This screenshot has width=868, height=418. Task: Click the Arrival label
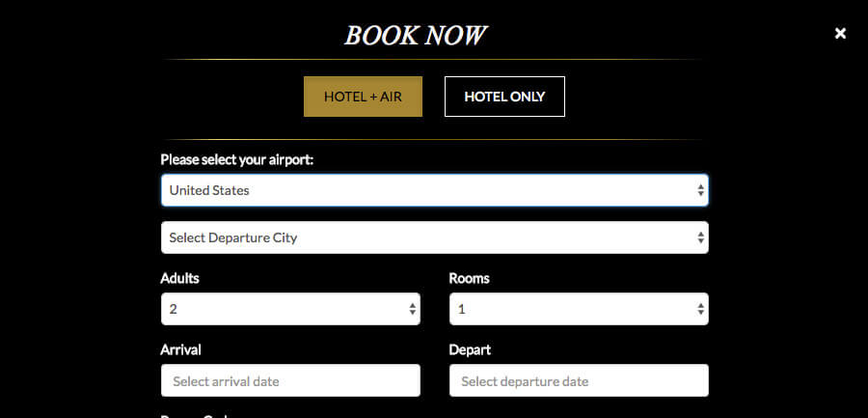(181, 349)
